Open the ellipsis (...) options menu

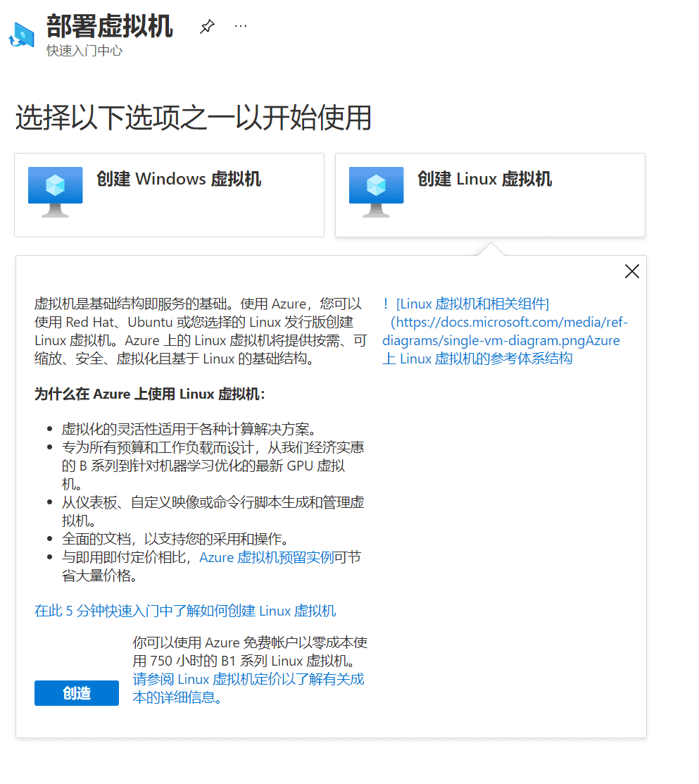pyautogui.click(x=241, y=25)
